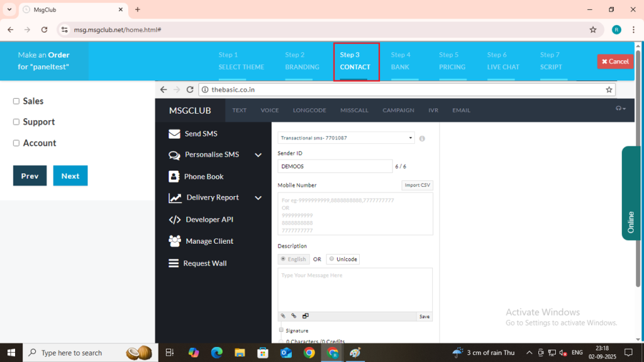Open the Online live chat side tab

(x=631, y=193)
